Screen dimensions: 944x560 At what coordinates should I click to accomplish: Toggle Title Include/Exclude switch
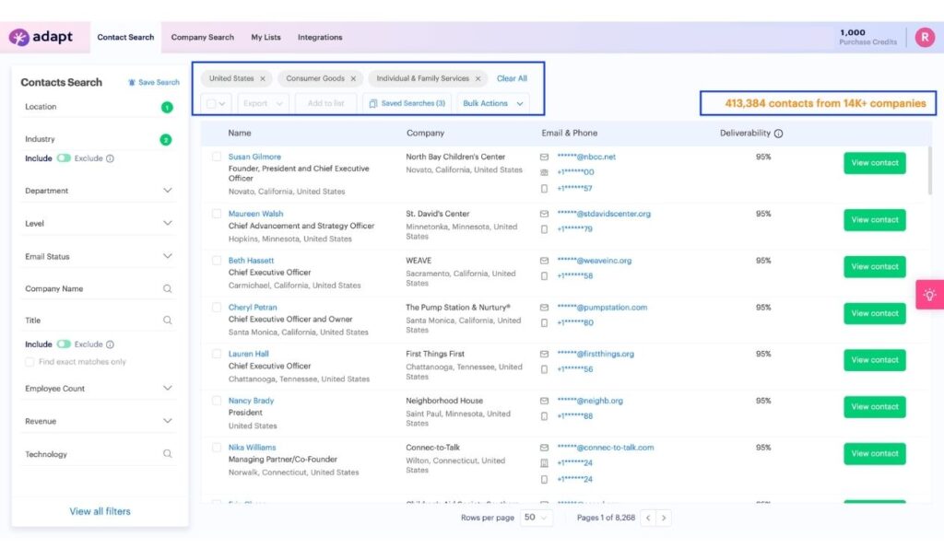click(x=64, y=344)
